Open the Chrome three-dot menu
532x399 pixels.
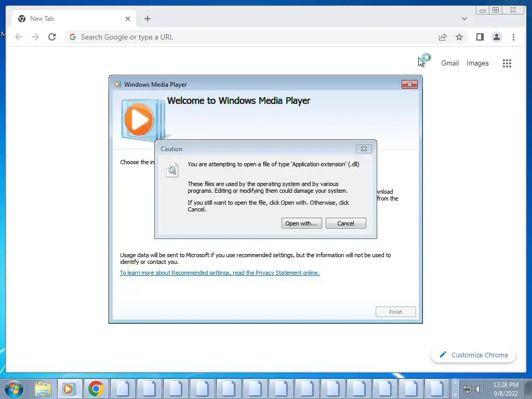513,37
